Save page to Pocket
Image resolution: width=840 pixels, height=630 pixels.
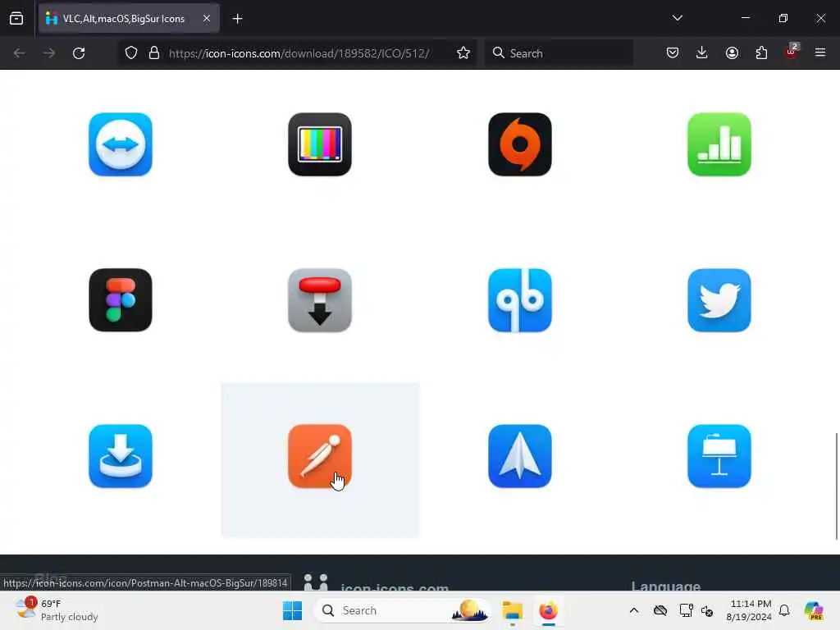(673, 53)
